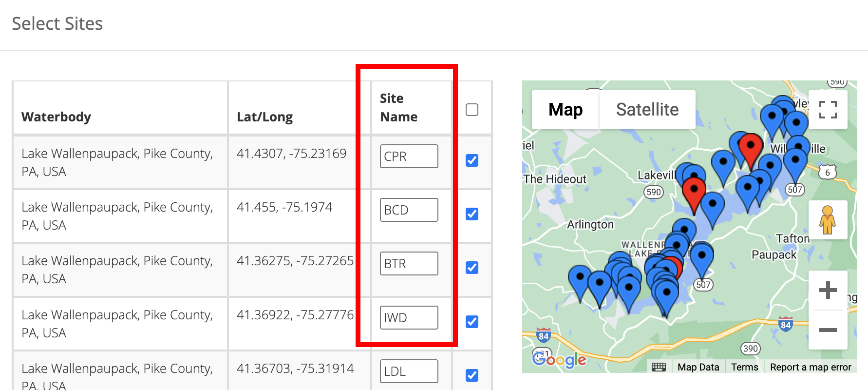
Task: Click the blue marker above route 507 south
Action: tap(702, 256)
